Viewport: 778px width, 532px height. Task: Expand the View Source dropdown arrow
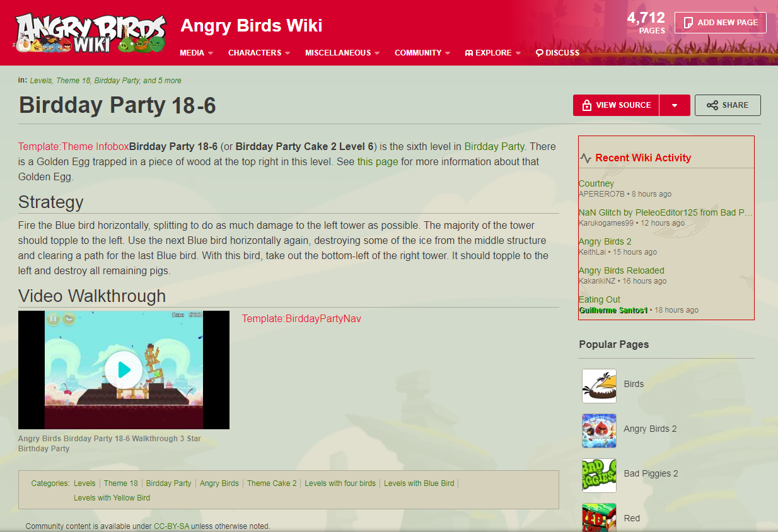click(675, 105)
